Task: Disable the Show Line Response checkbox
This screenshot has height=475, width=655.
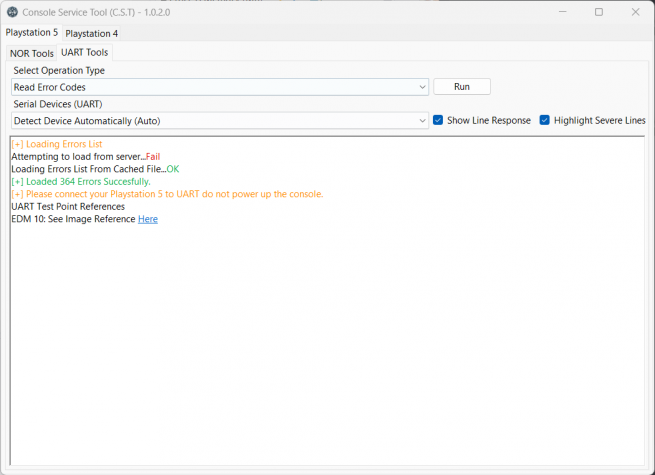Action: tap(438, 120)
